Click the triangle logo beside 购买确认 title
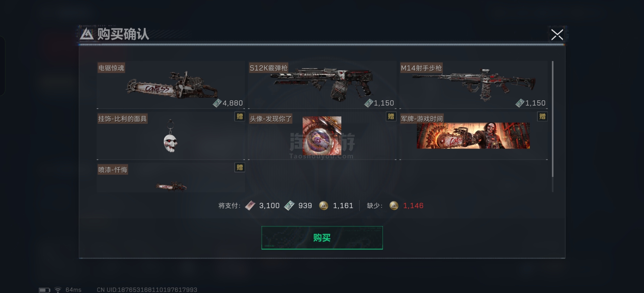The image size is (644, 293). click(x=87, y=34)
